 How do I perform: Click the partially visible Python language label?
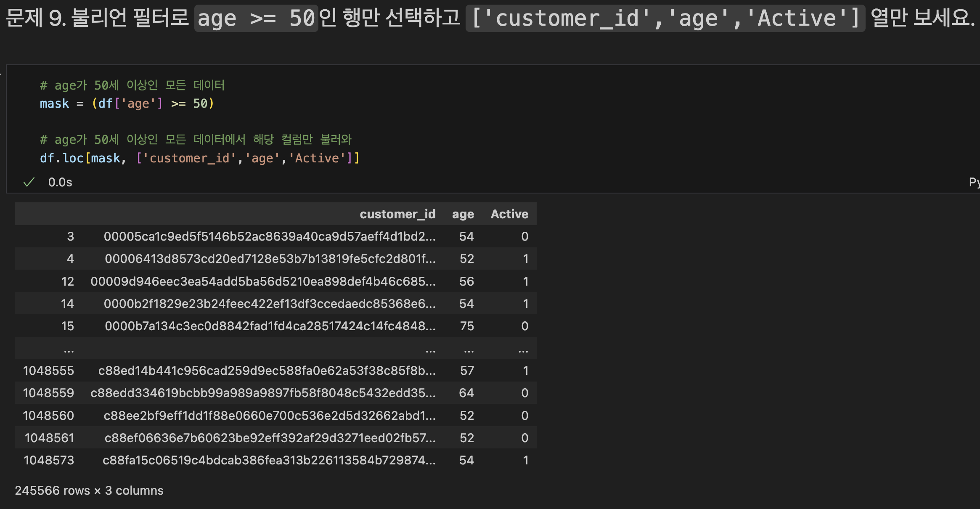(x=974, y=182)
